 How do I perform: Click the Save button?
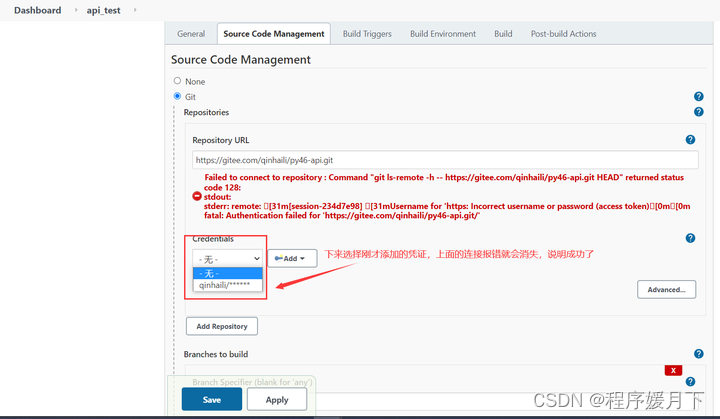(212, 399)
